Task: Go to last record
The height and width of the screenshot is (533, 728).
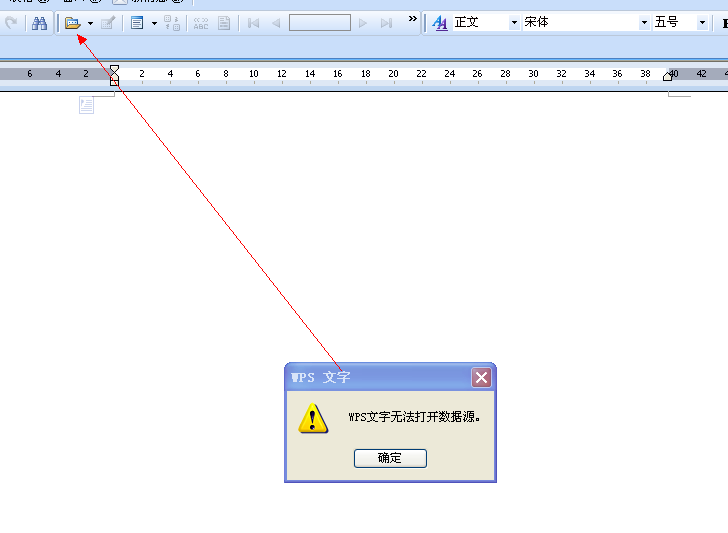Action: point(386,23)
